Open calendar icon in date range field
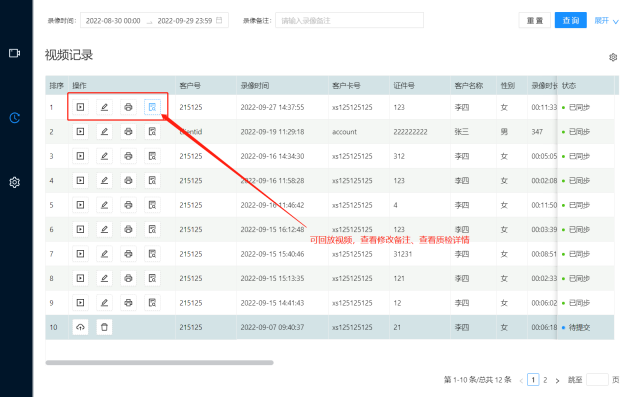 (219, 20)
